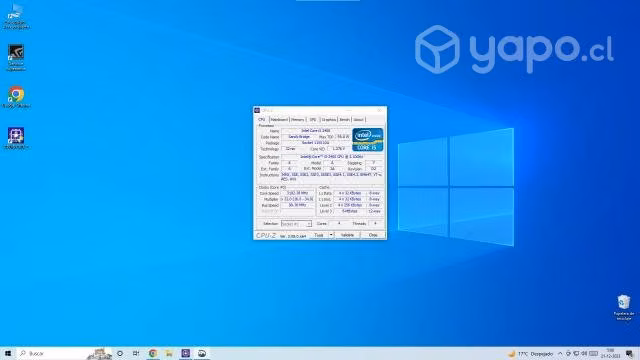Click the Core Speed value
Image resolution: width=640 pixels, height=360 pixels.
click(298, 193)
